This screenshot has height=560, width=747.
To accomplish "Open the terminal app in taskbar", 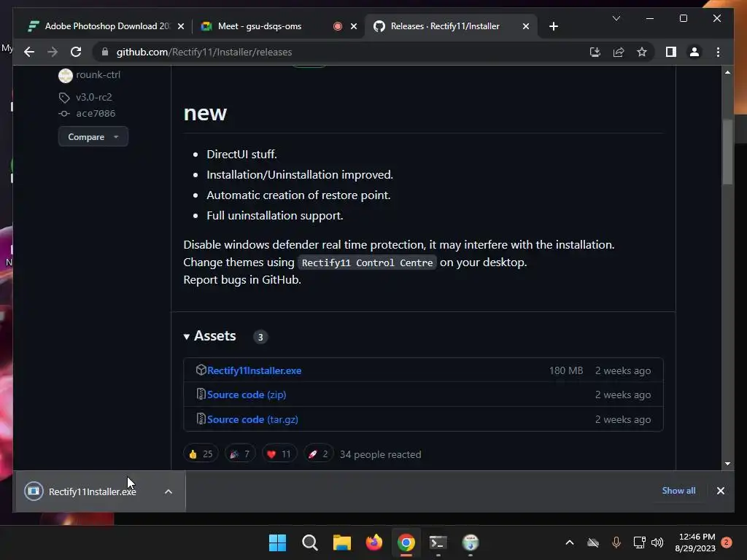I will click(x=438, y=542).
